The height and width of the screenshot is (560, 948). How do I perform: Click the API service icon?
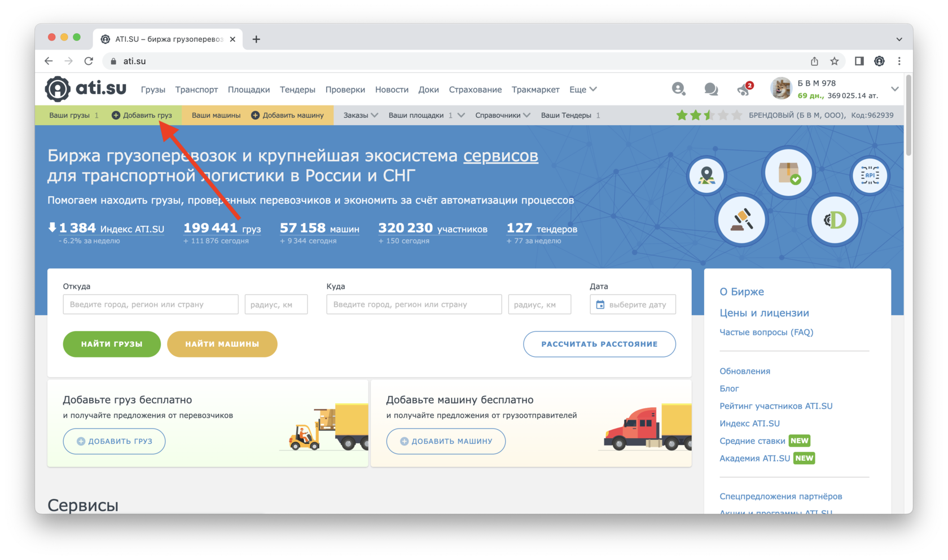click(870, 175)
